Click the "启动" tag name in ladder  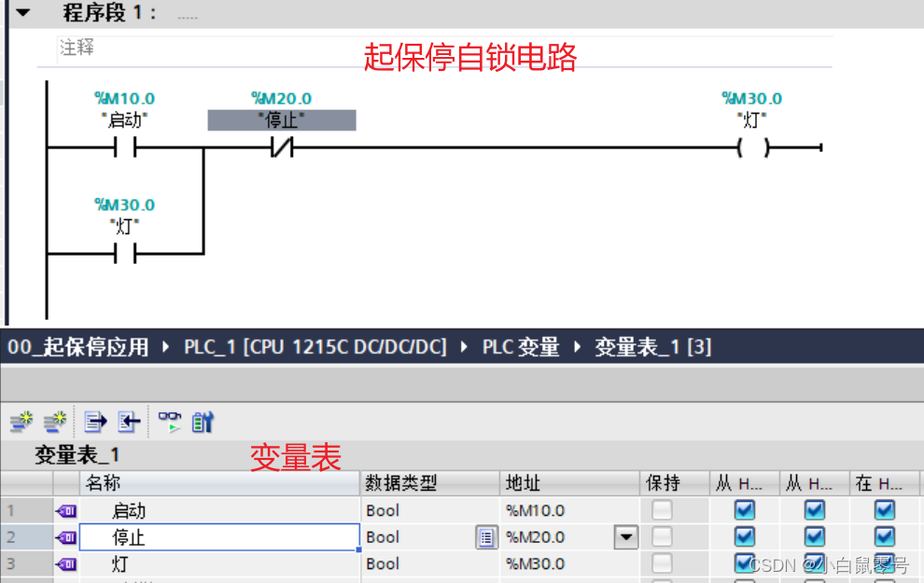(x=125, y=120)
